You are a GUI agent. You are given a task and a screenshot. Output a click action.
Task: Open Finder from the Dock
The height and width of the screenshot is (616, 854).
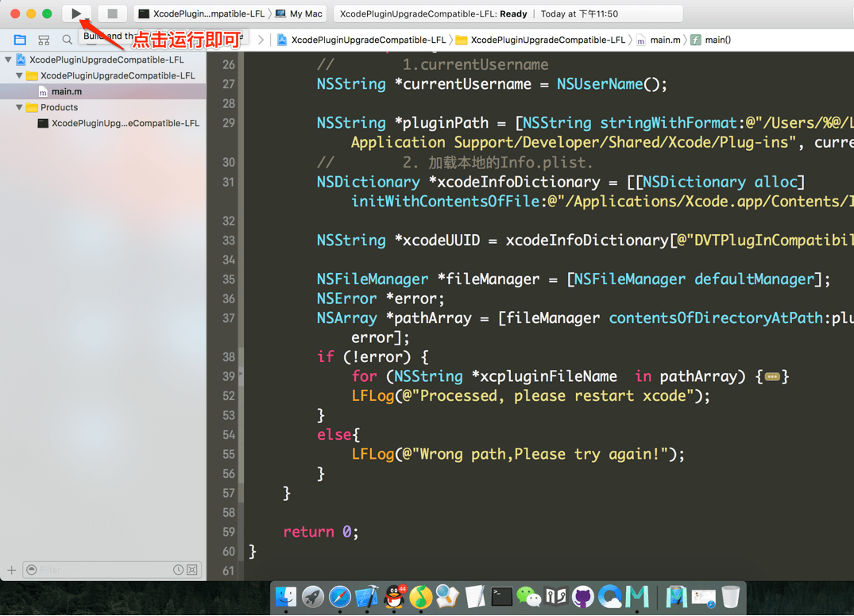tap(286, 597)
